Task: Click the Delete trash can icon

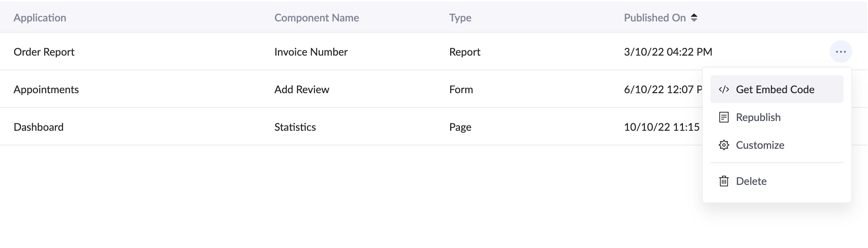Action: coord(724,181)
